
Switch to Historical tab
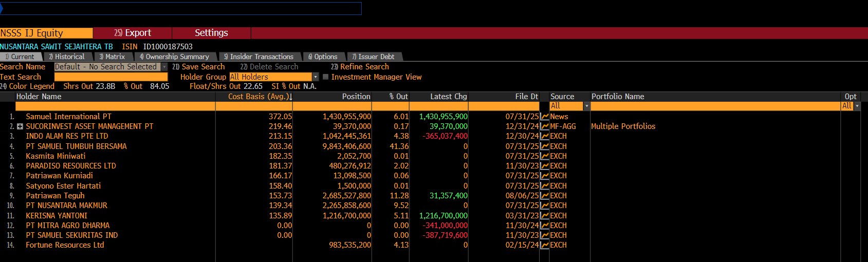67,57
